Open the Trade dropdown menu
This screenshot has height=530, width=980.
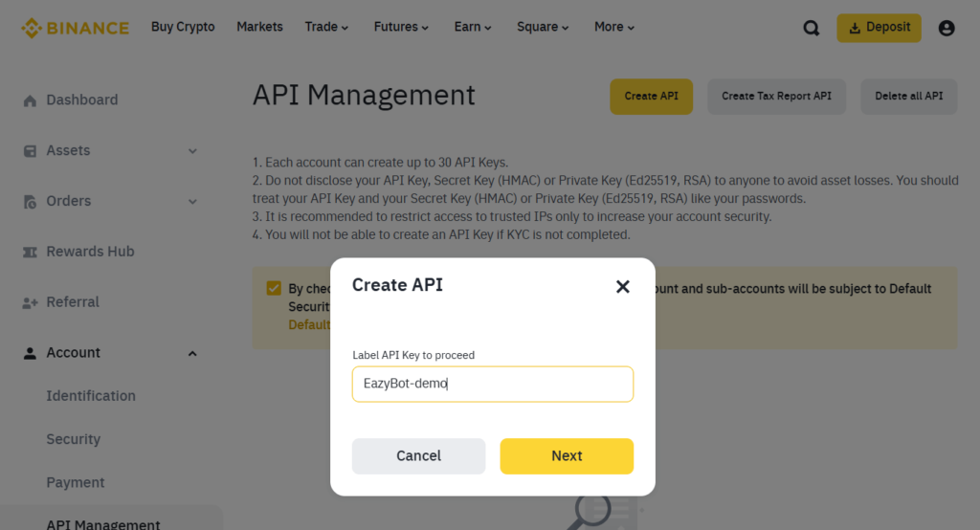(326, 27)
